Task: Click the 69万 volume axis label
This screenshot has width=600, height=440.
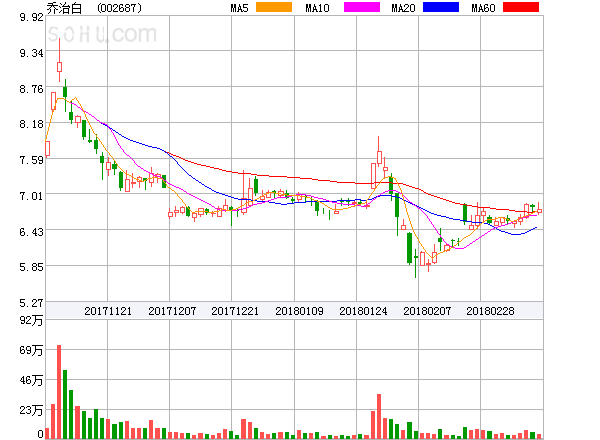Action: click(x=31, y=350)
